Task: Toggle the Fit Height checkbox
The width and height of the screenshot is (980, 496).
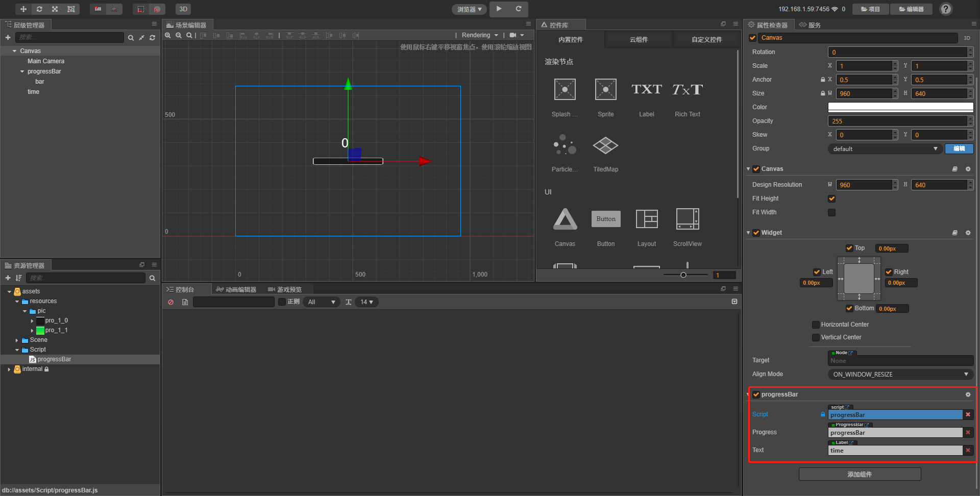Action: click(x=831, y=199)
